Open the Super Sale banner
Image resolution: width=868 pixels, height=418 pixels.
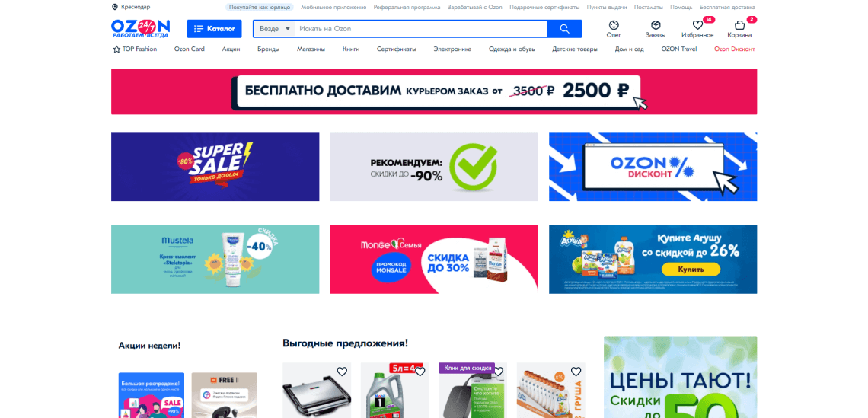coord(215,167)
